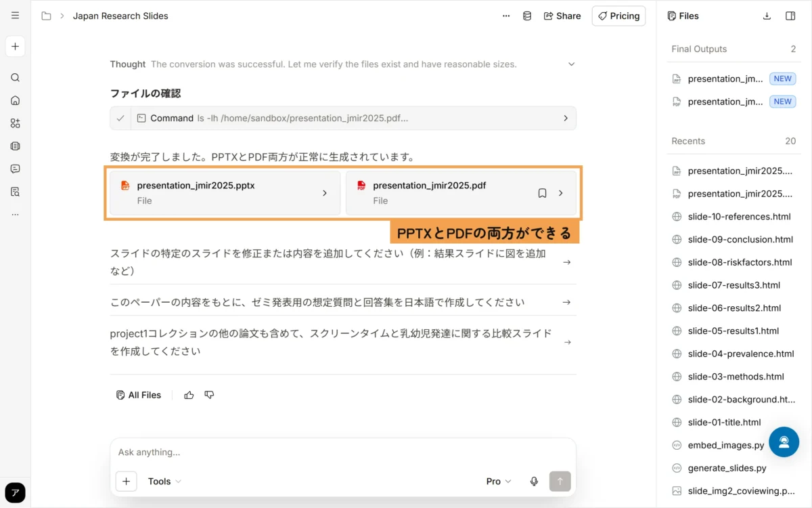Open search from the left sidebar

[x=15, y=78]
